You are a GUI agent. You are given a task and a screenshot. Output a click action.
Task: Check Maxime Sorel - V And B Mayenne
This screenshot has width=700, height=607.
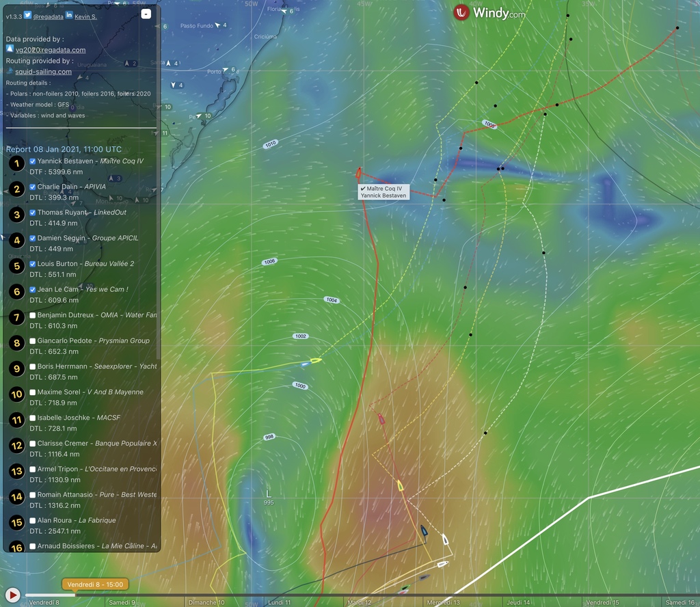33,392
